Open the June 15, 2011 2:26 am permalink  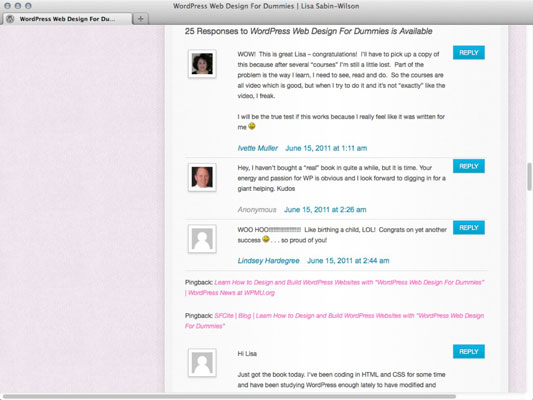pos(325,210)
